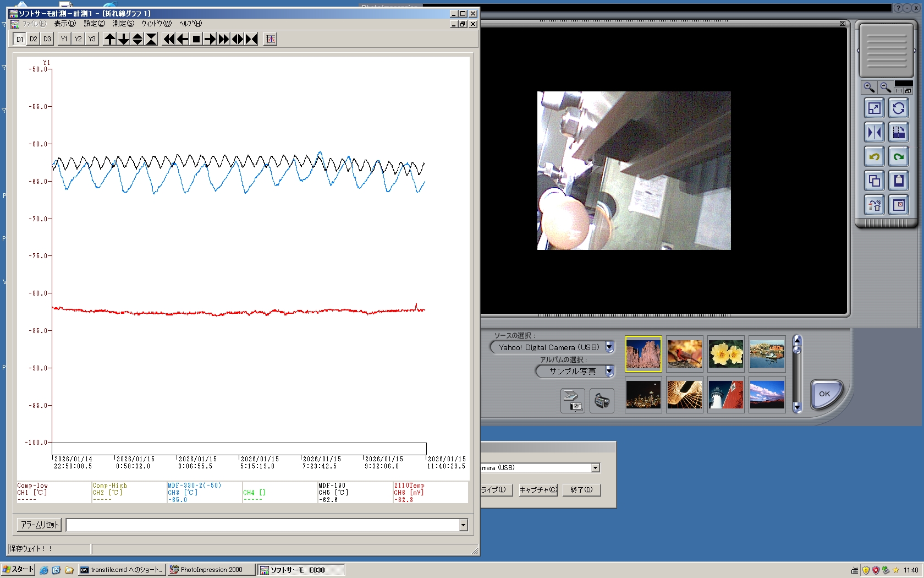Expand the alarm message dropdown list

[463, 525]
